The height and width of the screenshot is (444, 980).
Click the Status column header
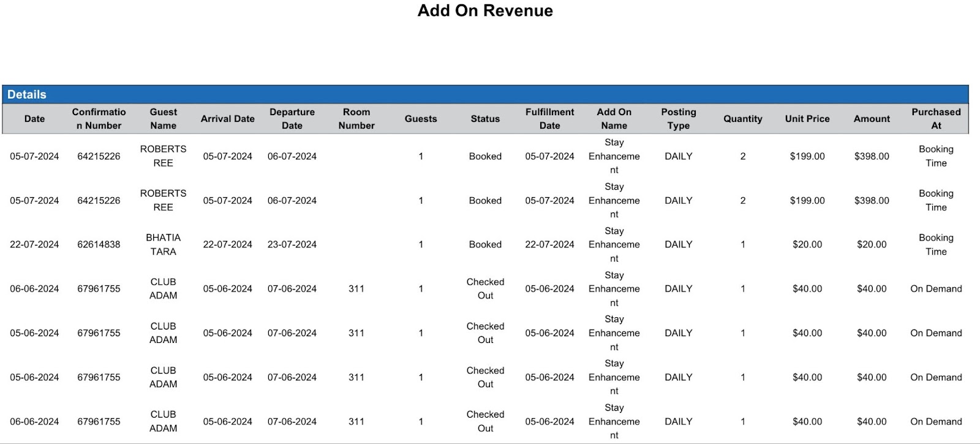(485, 119)
